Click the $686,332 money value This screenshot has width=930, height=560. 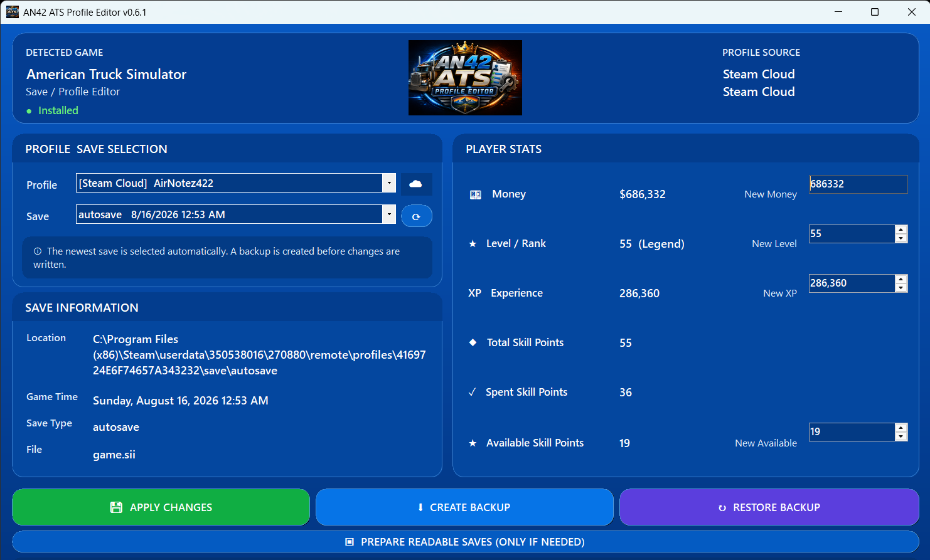(x=643, y=194)
